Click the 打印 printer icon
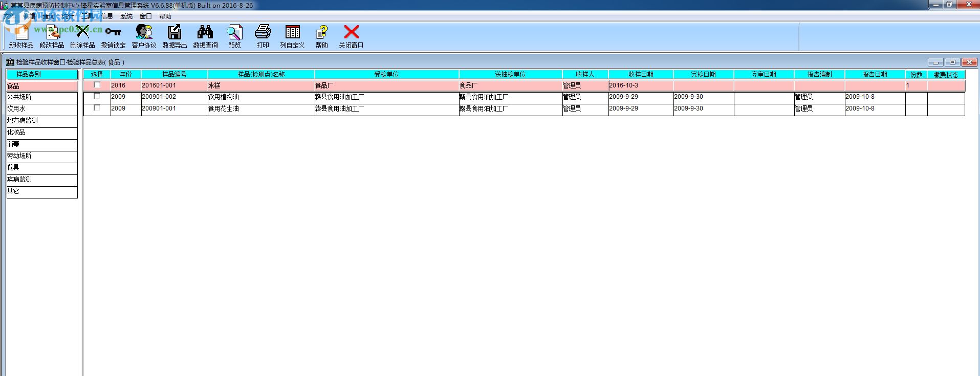The width and height of the screenshot is (980, 376). click(263, 33)
